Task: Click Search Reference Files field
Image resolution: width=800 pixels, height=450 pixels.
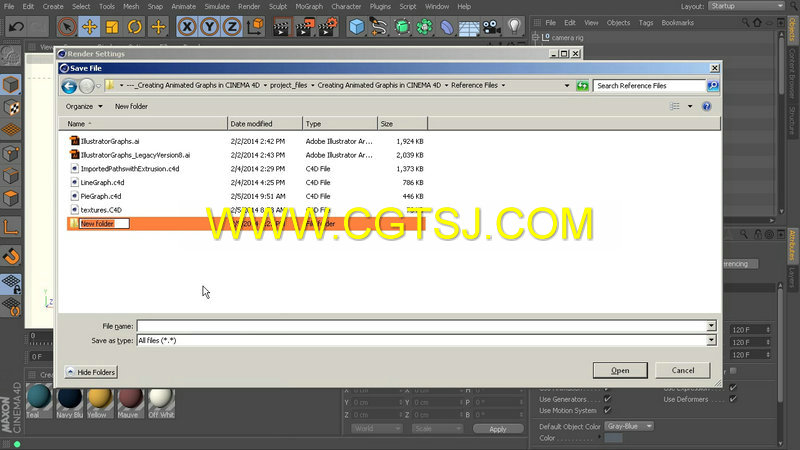Action: [649, 86]
